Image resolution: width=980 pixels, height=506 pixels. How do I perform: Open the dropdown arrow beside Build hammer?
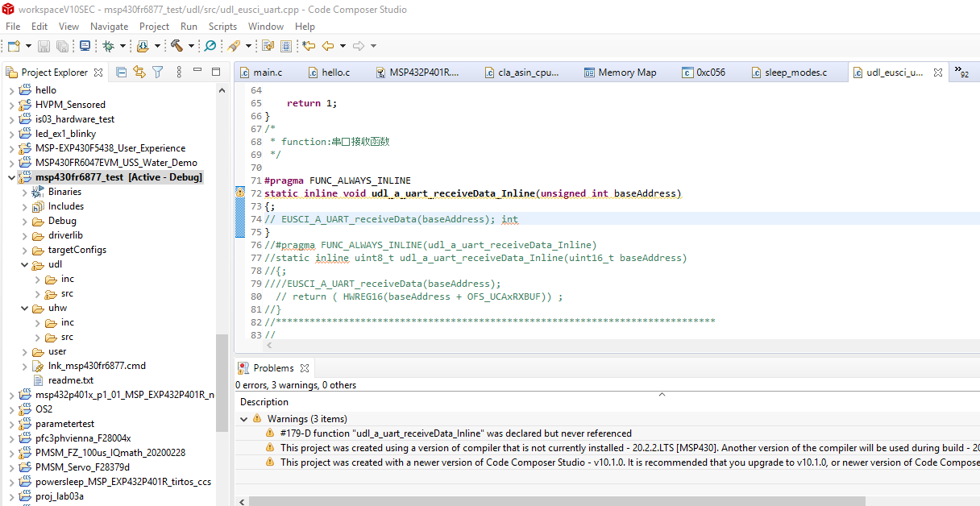point(191,46)
